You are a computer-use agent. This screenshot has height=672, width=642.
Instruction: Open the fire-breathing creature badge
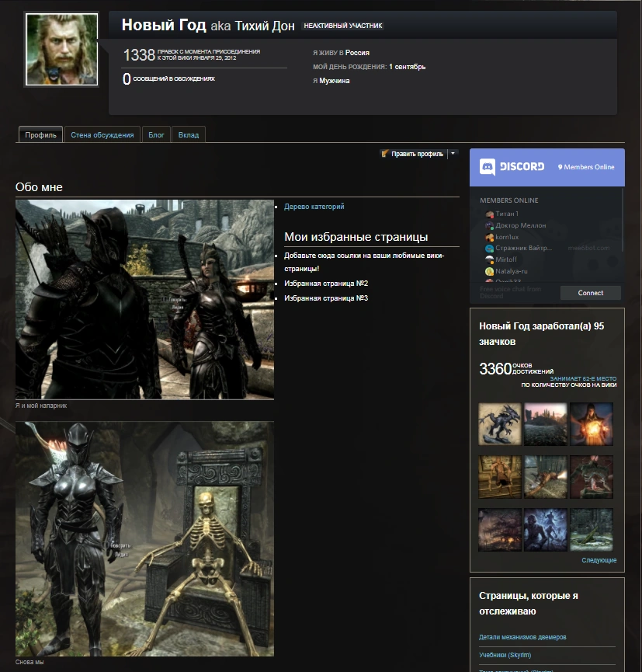coord(546,476)
